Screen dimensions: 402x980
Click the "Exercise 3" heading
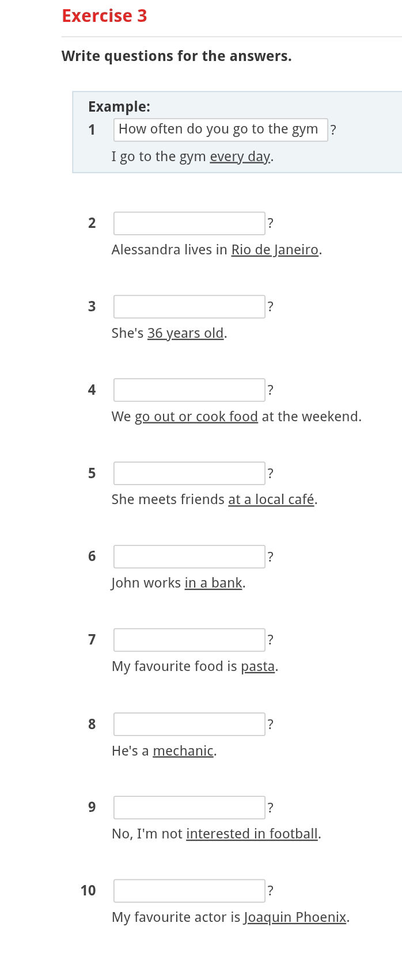(104, 16)
